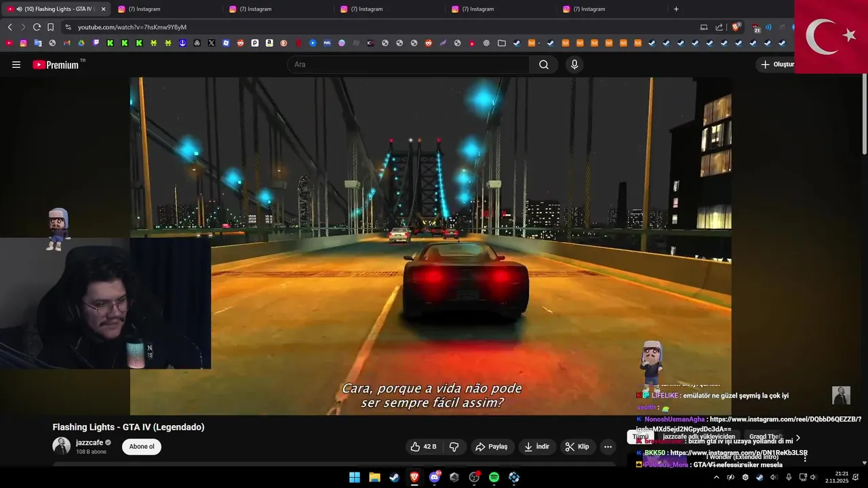Open the Google Drive bookmark
Viewport: 868px width, 488px height.
click(81, 43)
